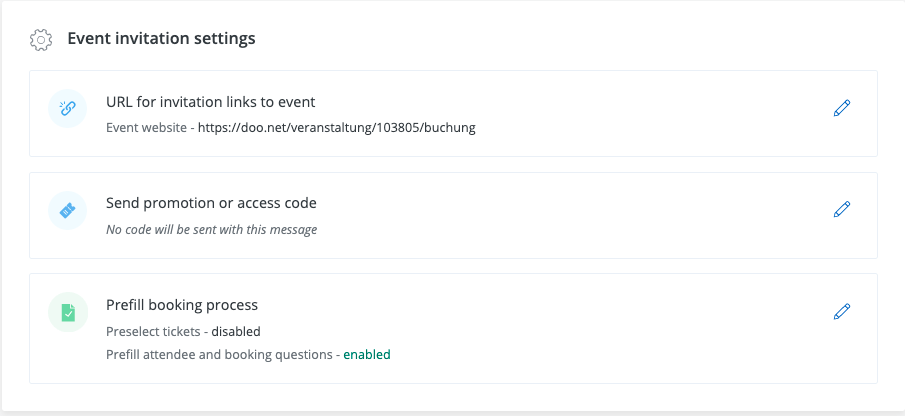Click 'No code will be sent' note
The height and width of the screenshot is (416, 905).
click(x=211, y=229)
